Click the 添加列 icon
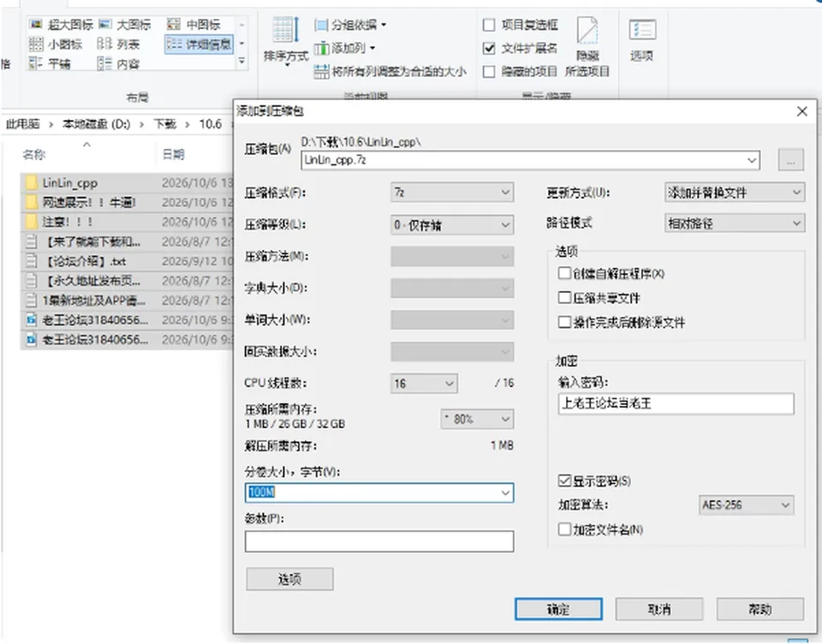822x644 pixels. [x=321, y=48]
